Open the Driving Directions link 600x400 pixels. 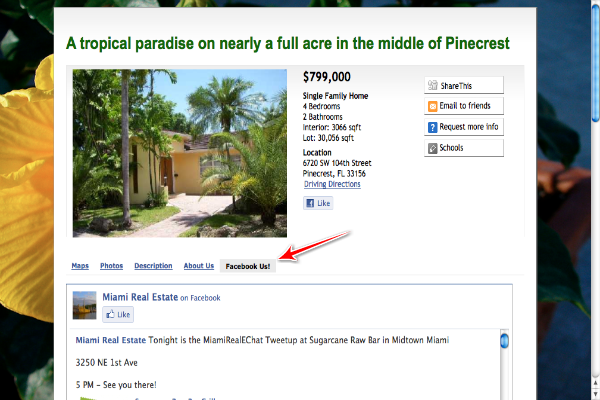(332, 184)
